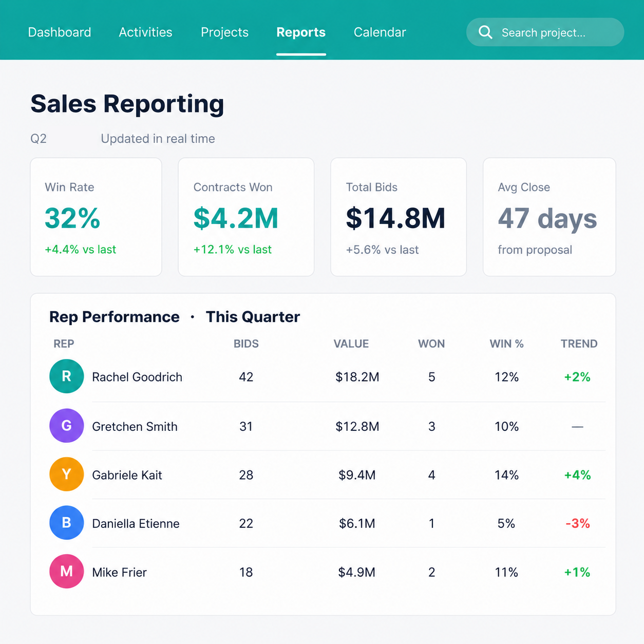
Task: Click the name Daniella Etienne
Action: point(136,523)
